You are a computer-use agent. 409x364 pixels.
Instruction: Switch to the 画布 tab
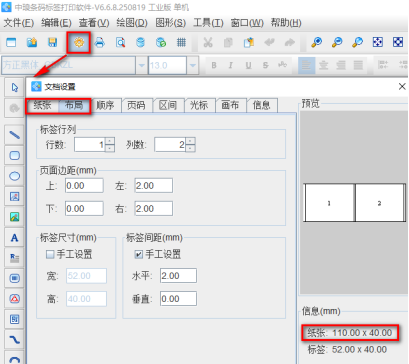(230, 106)
